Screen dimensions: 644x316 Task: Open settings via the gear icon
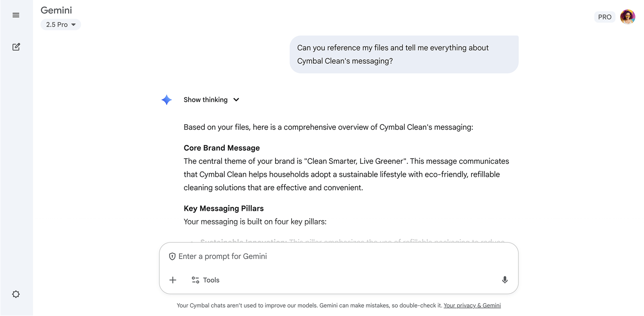[x=16, y=294]
